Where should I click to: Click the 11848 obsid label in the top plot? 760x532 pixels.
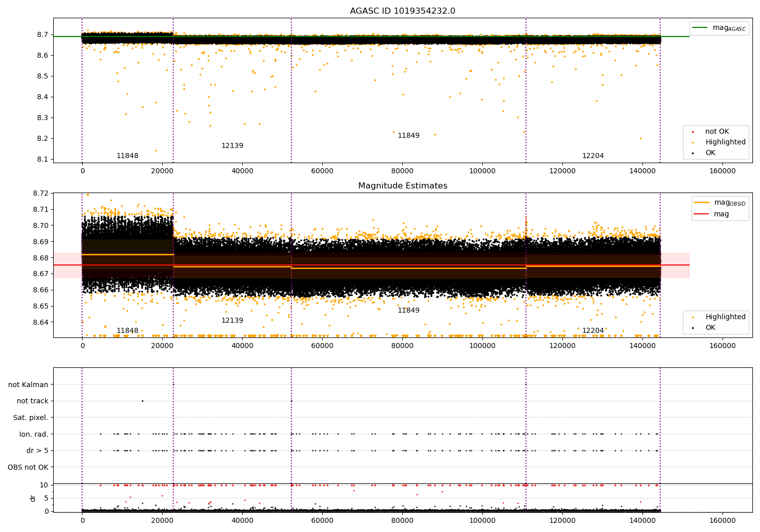coord(127,156)
